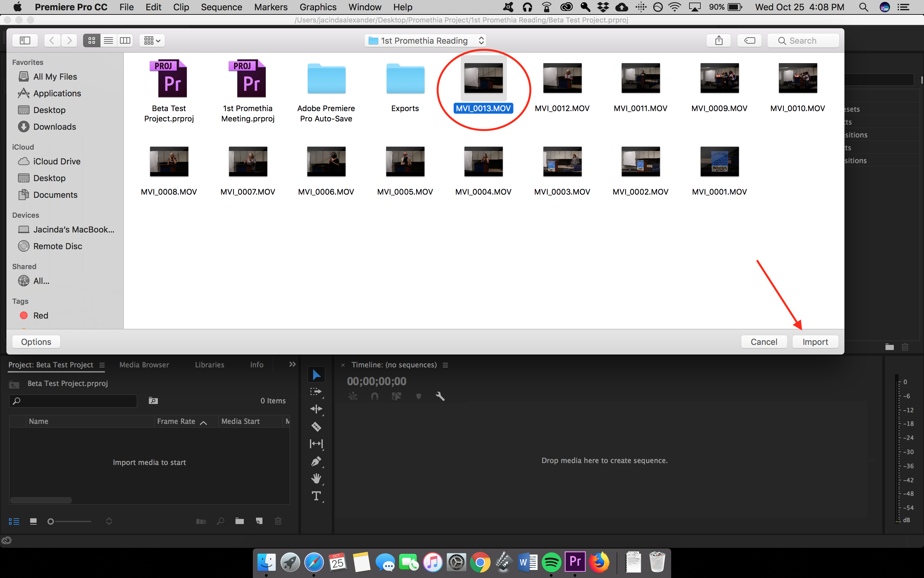Viewport: 924px width, 578px height.
Task: Select the MVI_0012.MOV thumbnail
Action: [562, 78]
